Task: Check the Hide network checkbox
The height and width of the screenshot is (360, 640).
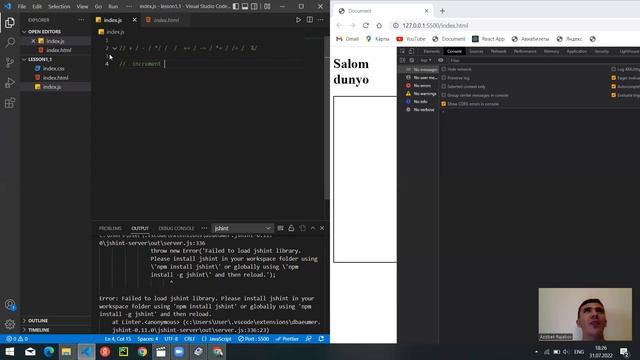Action: pyautogui.click(x=444, y=69)
